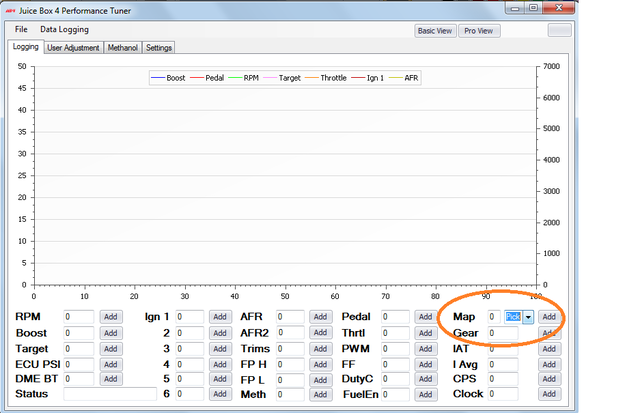Add FP H to the graph

pyautogui.click(x=320, y=364)
